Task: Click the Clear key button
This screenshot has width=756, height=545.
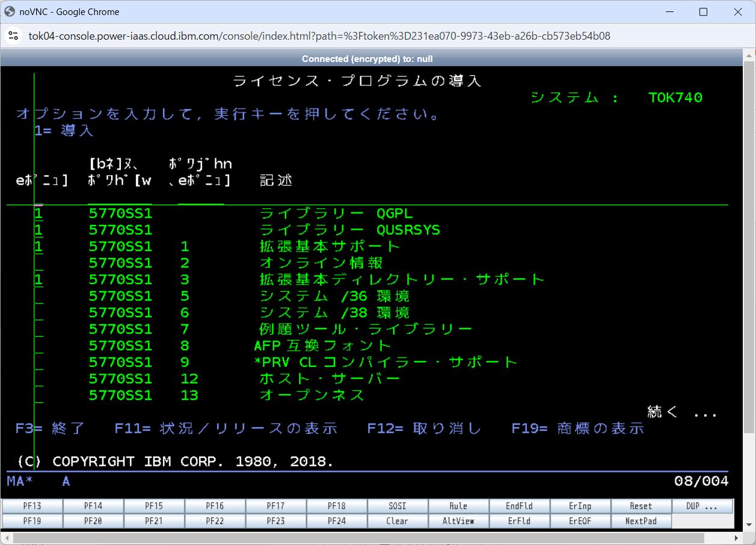Action: [x=398, y=521]
